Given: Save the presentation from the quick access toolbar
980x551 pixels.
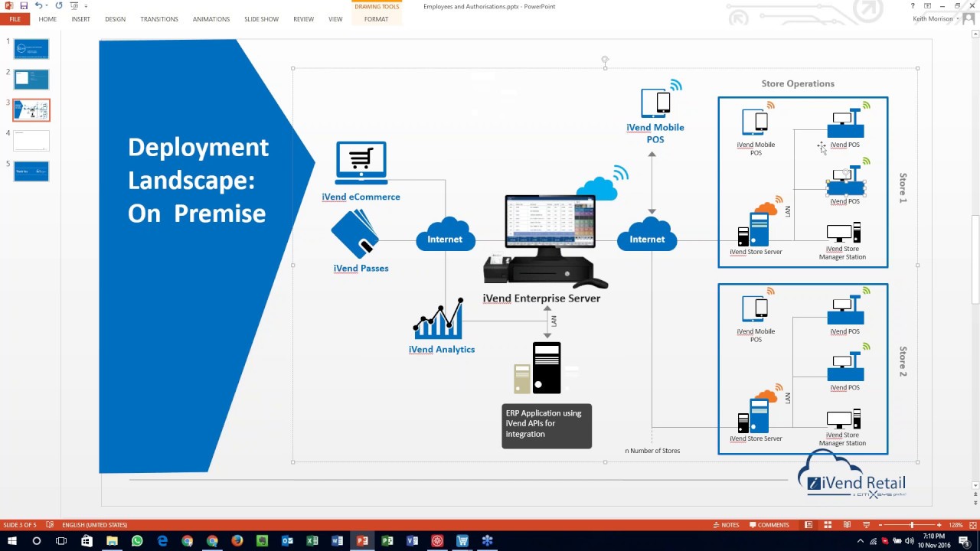Looking at the screenshot, I should 24,5.
